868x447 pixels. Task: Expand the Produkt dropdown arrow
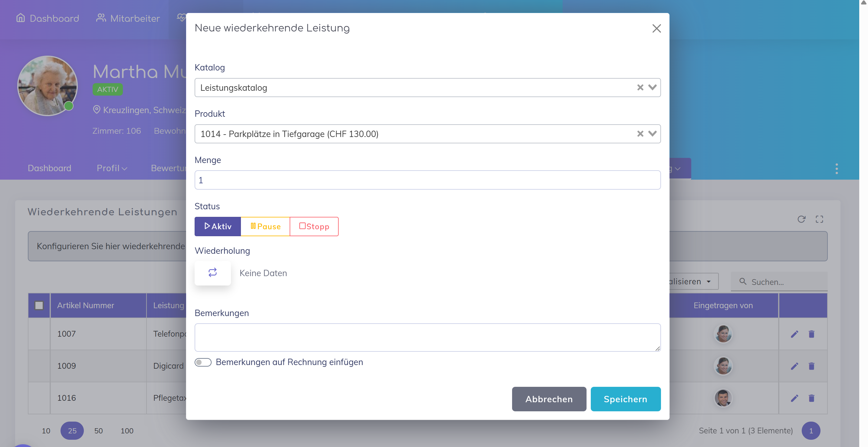(x=652, y=134)
